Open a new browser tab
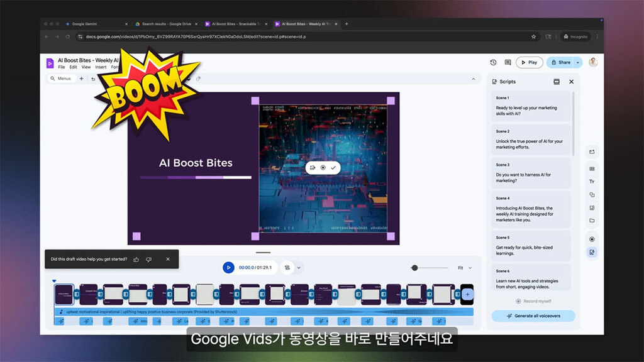Image resolution: width=644 pixels, height=362 pixels. [x=347, y=24]
